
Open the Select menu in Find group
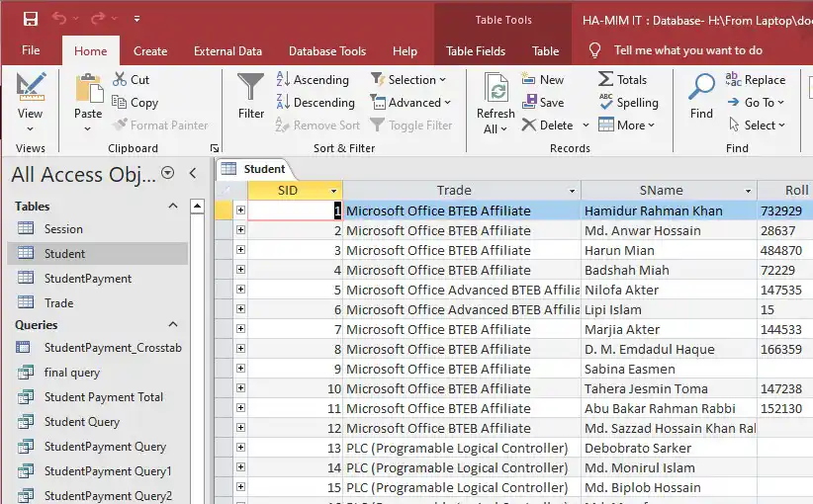(757, 126)
